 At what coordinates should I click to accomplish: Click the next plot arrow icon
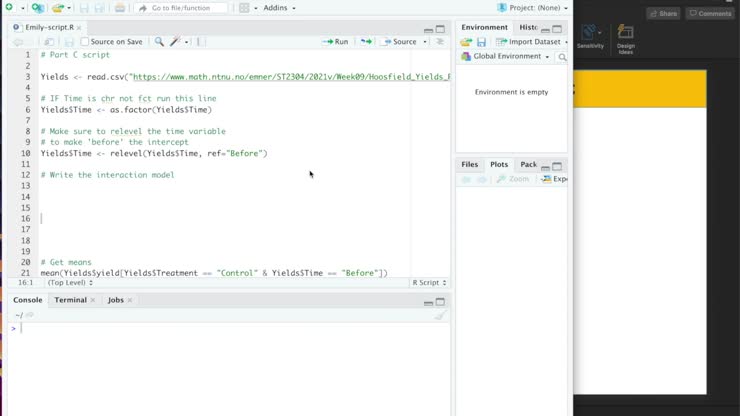[481, 179]
